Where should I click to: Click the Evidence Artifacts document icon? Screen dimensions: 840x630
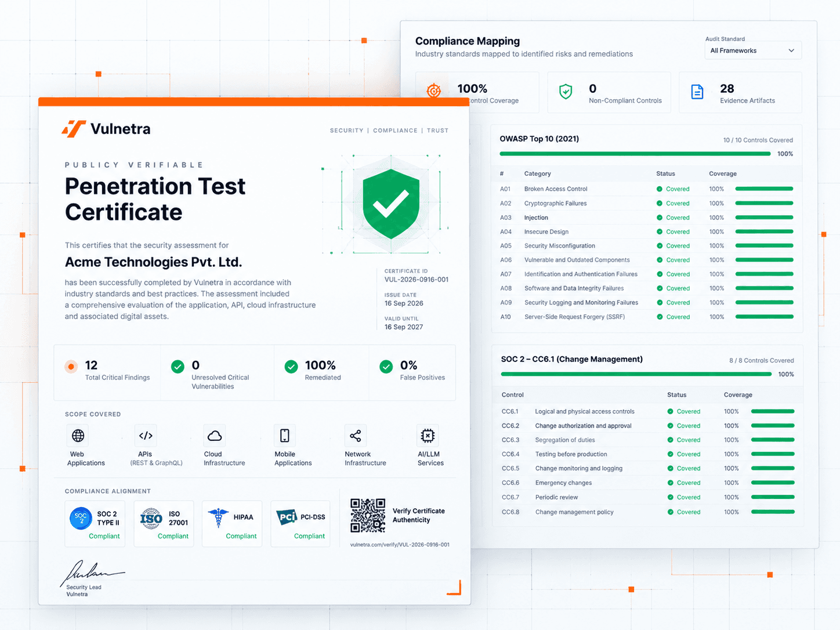697,92
